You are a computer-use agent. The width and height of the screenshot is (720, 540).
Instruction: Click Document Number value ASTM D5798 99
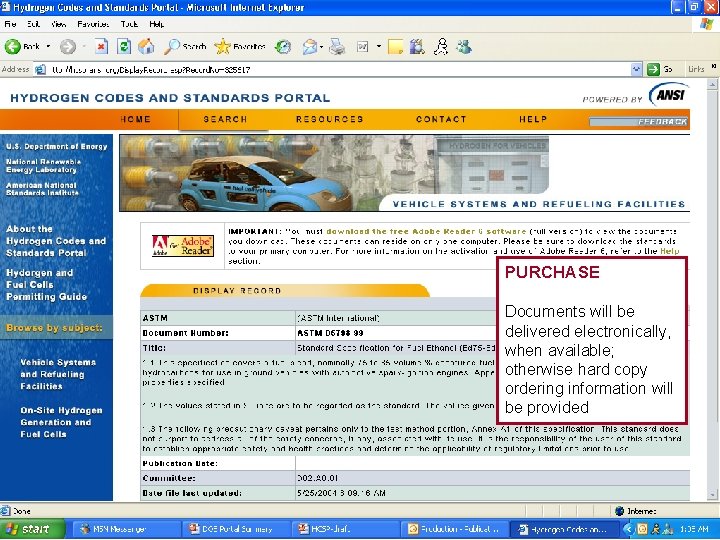coord(331,333)
